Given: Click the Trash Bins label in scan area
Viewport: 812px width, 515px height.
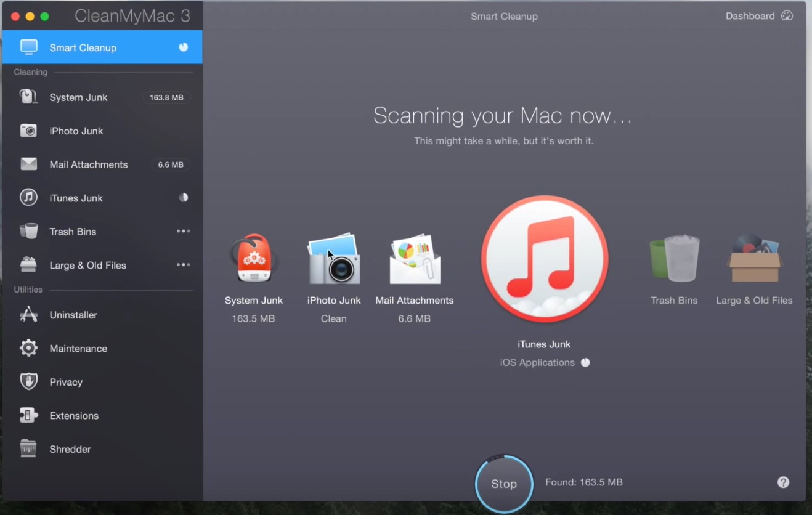Looking at the screenshot, I should 674,301.
